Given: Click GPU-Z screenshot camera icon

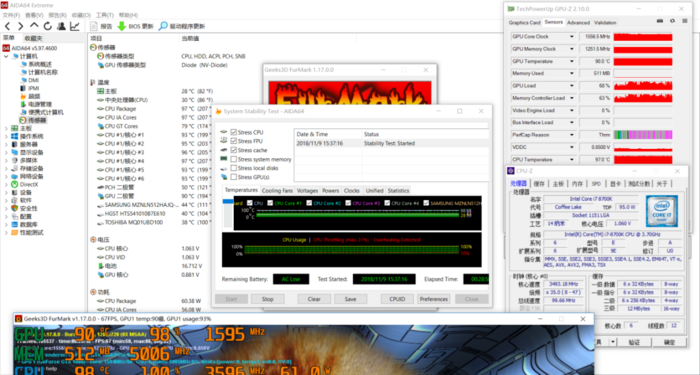Looking at the screenshot, I should [660, 21].
